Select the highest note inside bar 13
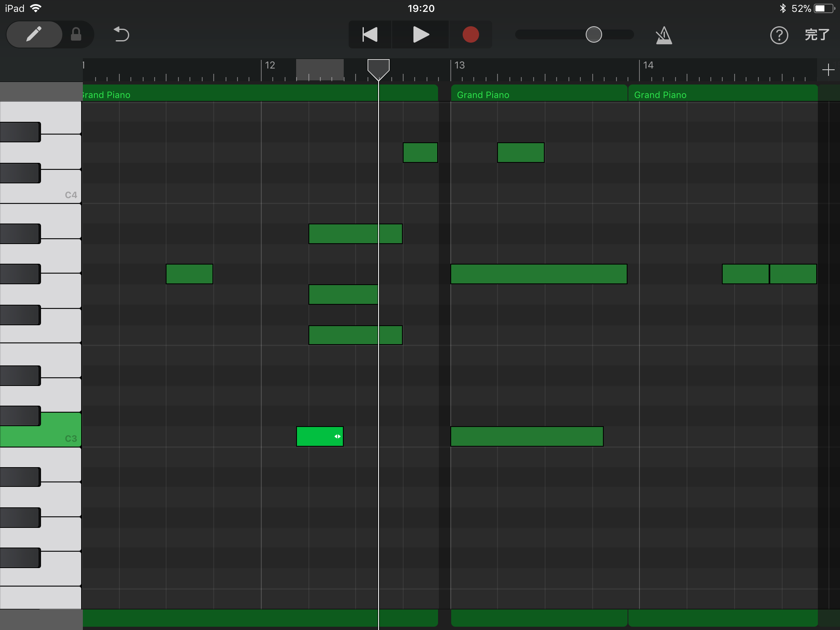Image resolution: width=840 pixels, height=630 pixels. coord(520,153)
